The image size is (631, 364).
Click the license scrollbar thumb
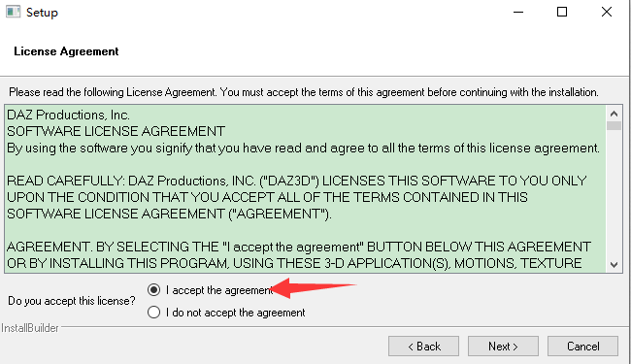[614, 126]
